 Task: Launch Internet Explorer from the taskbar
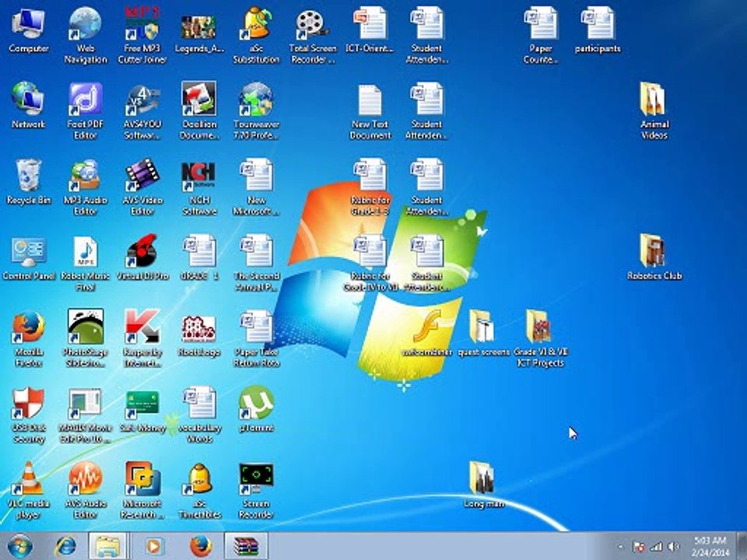(x=65, y=546)
